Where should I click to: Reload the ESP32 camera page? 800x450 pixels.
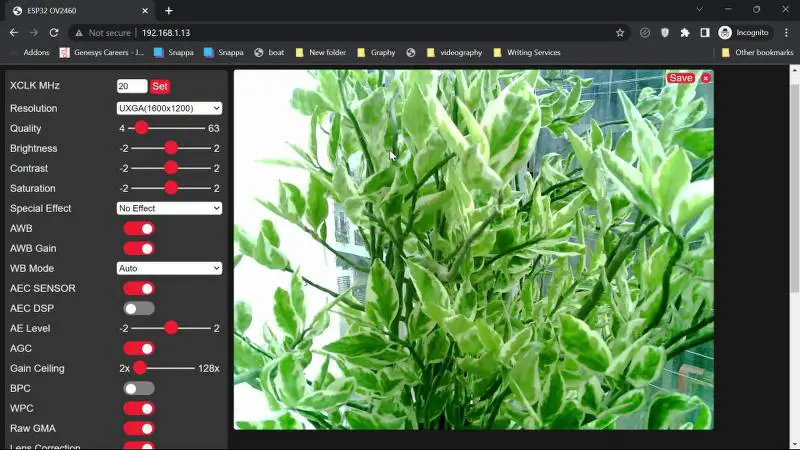(54, 33)
